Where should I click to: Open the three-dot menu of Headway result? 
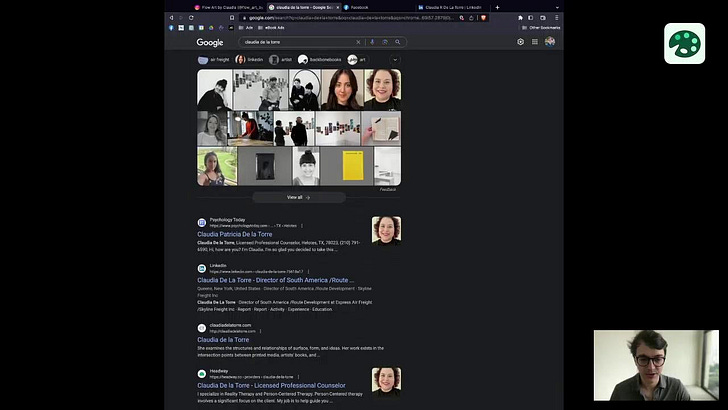tap(298, 377)
